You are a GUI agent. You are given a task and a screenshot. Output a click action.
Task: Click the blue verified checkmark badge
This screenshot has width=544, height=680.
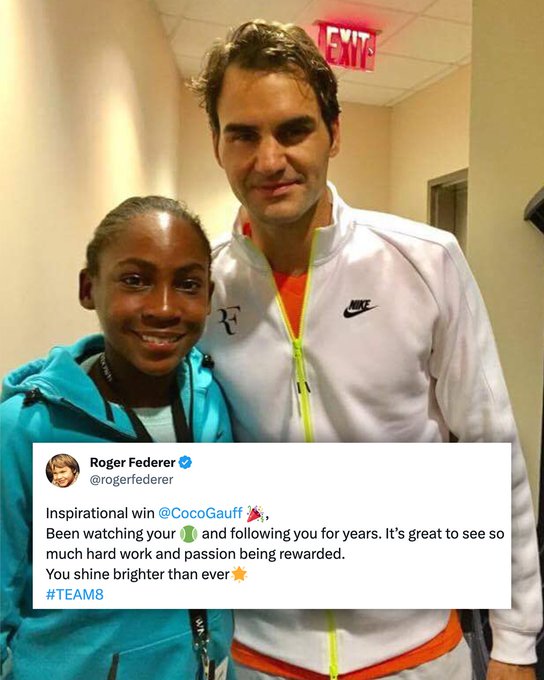pos(185,462)
